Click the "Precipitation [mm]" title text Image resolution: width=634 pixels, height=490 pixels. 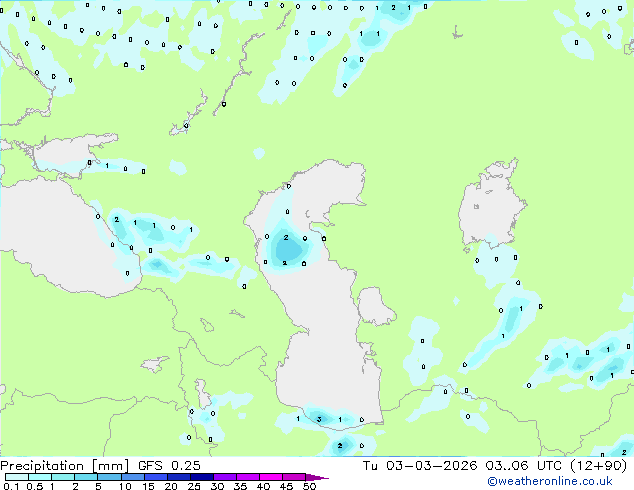point(65,466)
